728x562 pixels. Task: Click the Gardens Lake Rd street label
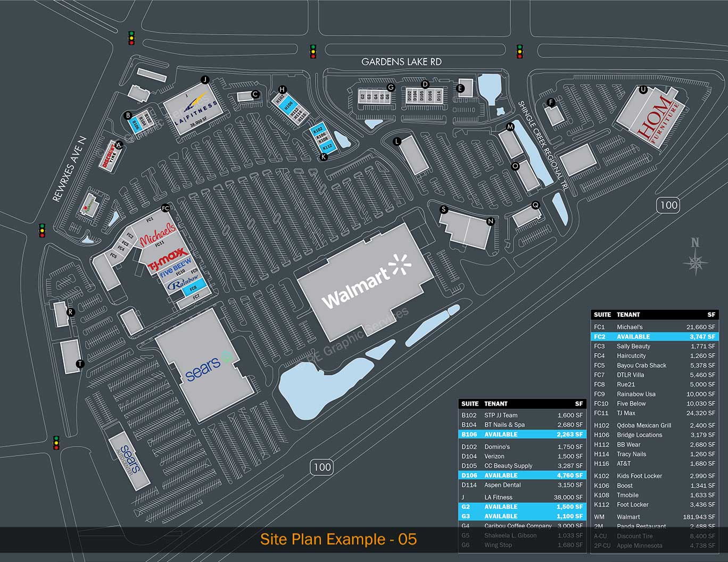coord(402,61)
